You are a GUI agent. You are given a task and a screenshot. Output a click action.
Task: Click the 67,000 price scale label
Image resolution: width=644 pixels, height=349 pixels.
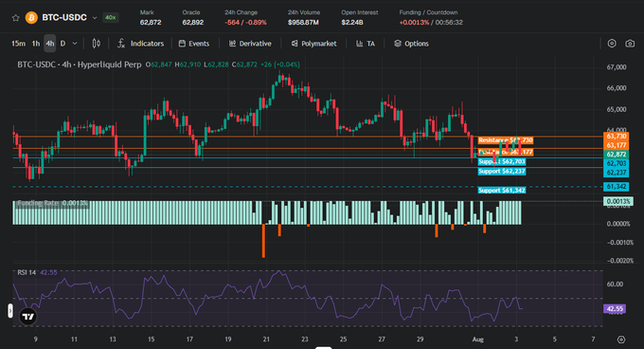tap(617, 67)
